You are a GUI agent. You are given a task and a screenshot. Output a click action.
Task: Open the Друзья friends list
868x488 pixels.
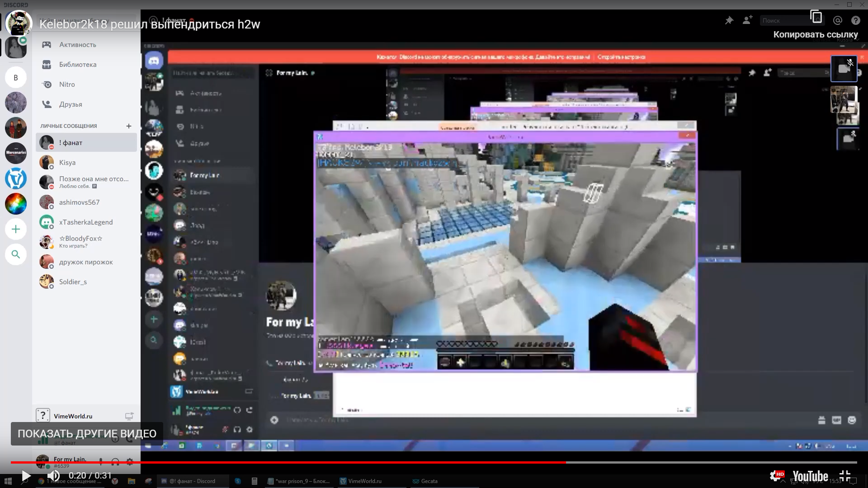click(x=71, y=104)
